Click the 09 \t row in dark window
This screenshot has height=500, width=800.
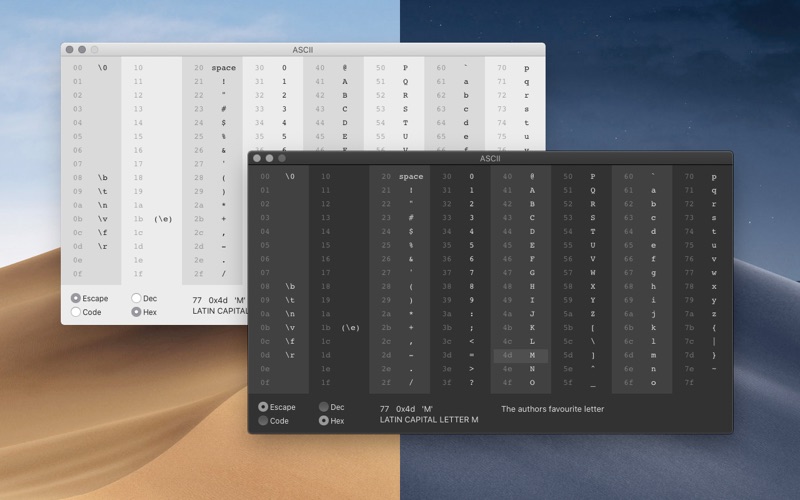[x=278, y=300]
